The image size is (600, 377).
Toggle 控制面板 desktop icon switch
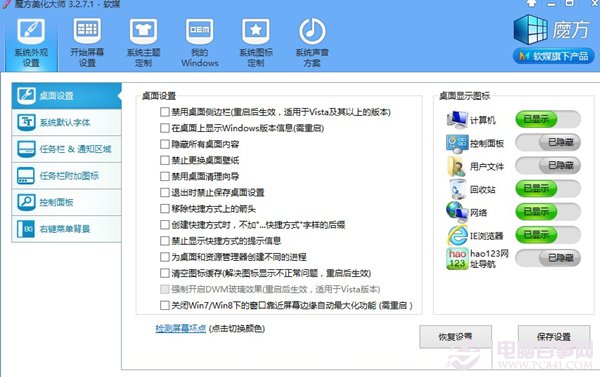tap(548, 142)
